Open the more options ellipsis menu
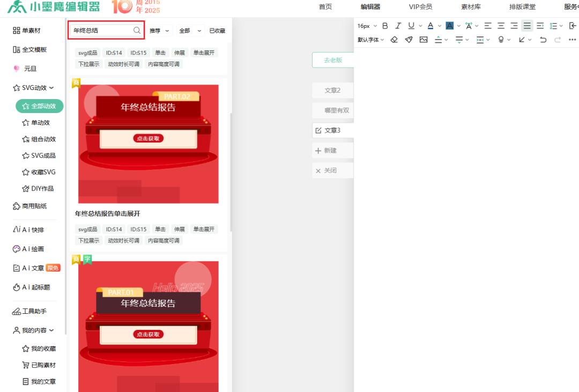Viewport: 579px width, 392px height. (572, 40)
